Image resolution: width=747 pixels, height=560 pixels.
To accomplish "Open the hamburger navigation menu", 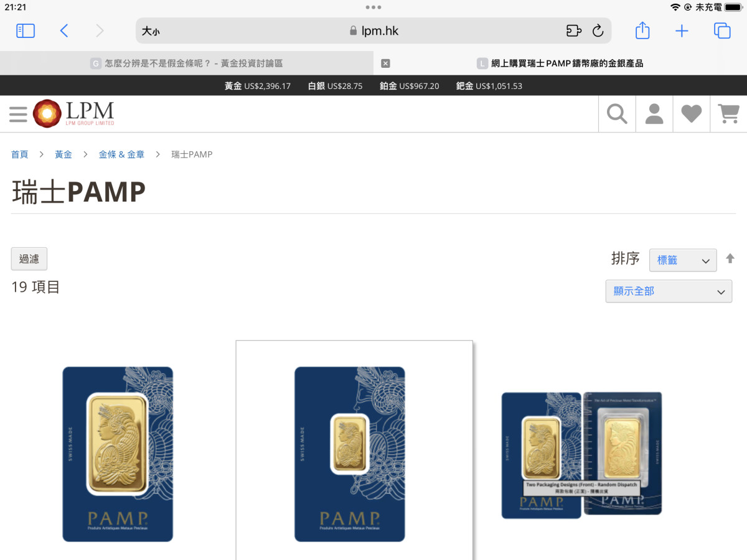I will 18,114.
